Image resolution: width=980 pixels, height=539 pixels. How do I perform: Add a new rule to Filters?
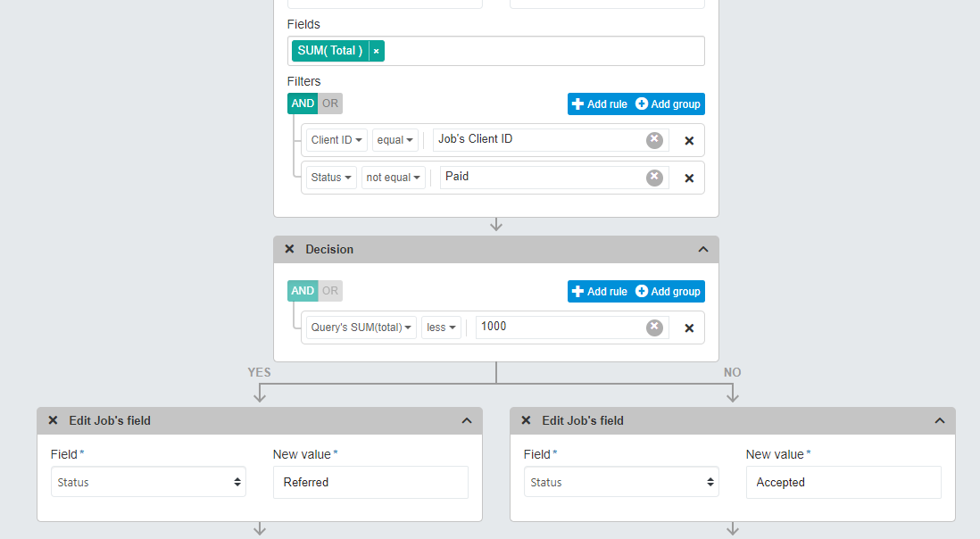click(x=599, y=103)
